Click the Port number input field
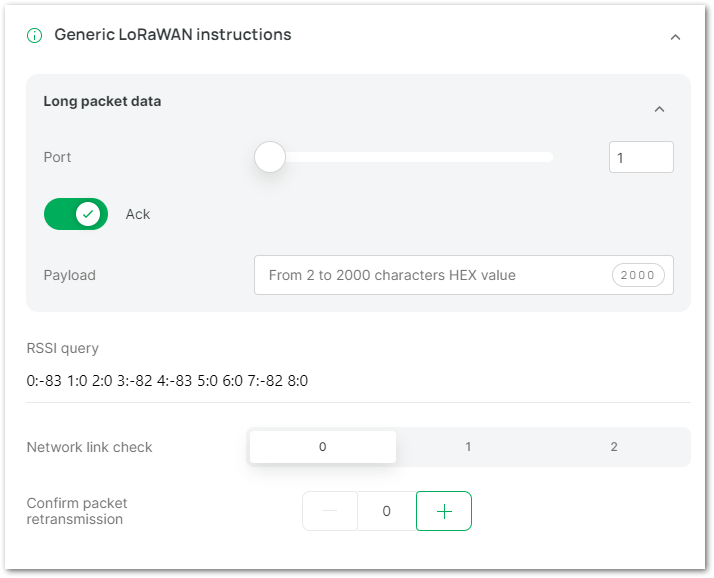 coord(641,157)
